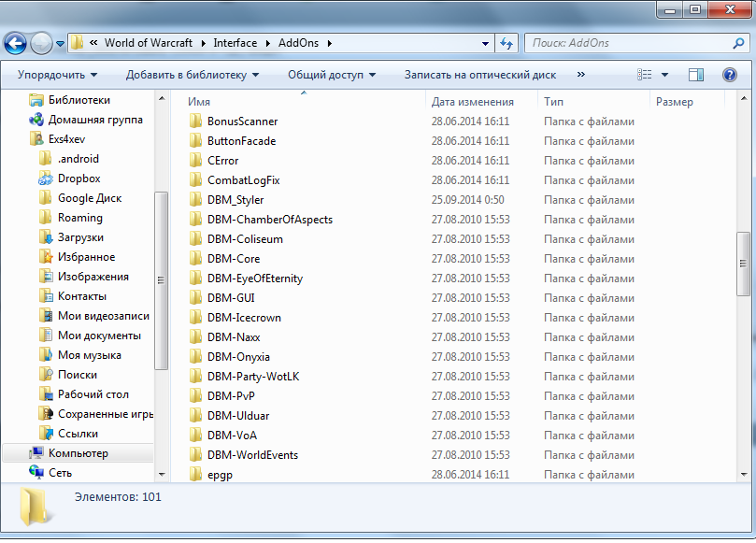Click Записать на оптический диск
756x543 pixels.
(480, 75)
